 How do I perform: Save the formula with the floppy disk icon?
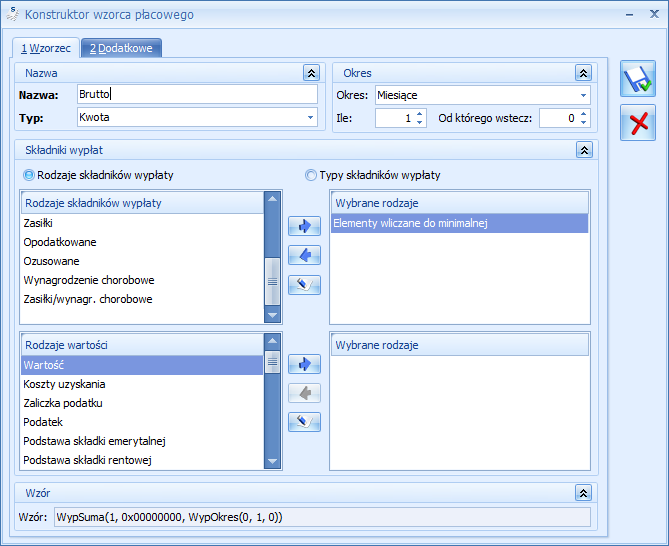coord(637,78)
